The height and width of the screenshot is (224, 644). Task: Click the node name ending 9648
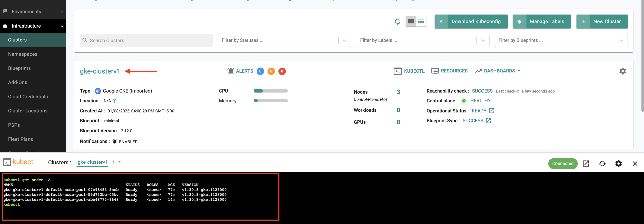point(61,199)
